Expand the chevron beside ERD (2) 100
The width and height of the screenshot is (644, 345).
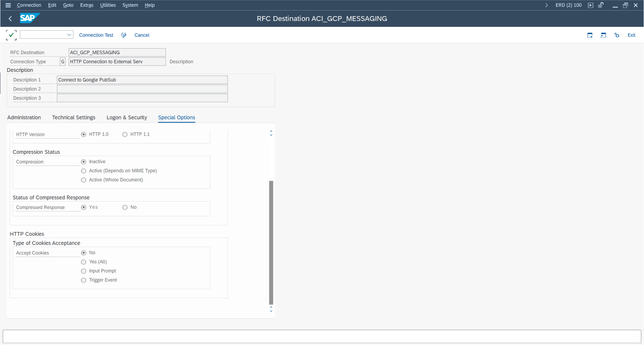[547, 5]
